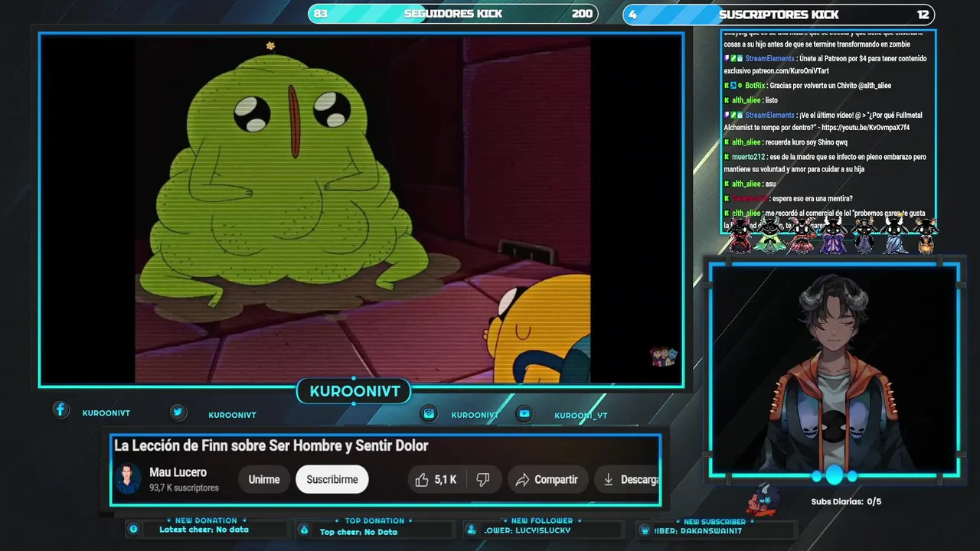Click the 5,1 K like count
The image size is (980, 551).
(x=445, y=480)
